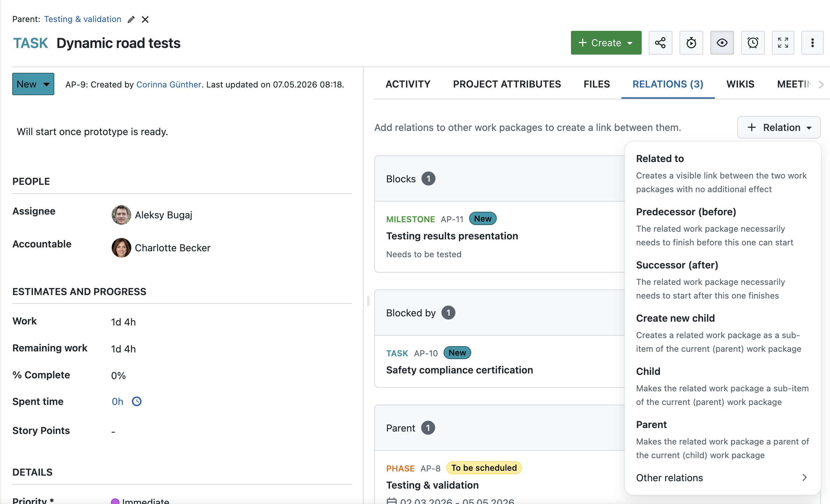
Task: Choose Successor (after) relation option
Action: pyautogui.click(x=723, y=280)
